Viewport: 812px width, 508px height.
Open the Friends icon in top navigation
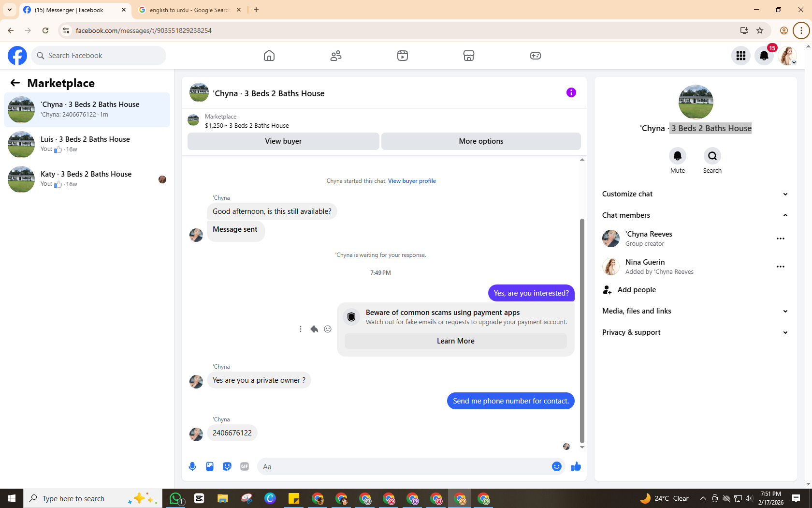coord(336,56)
